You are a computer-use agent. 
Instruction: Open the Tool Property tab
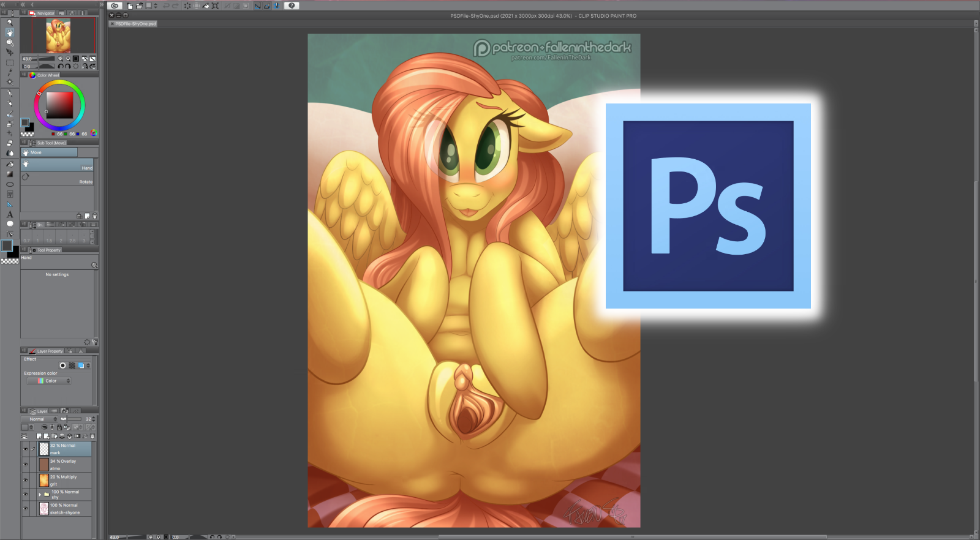coord(46,250)
